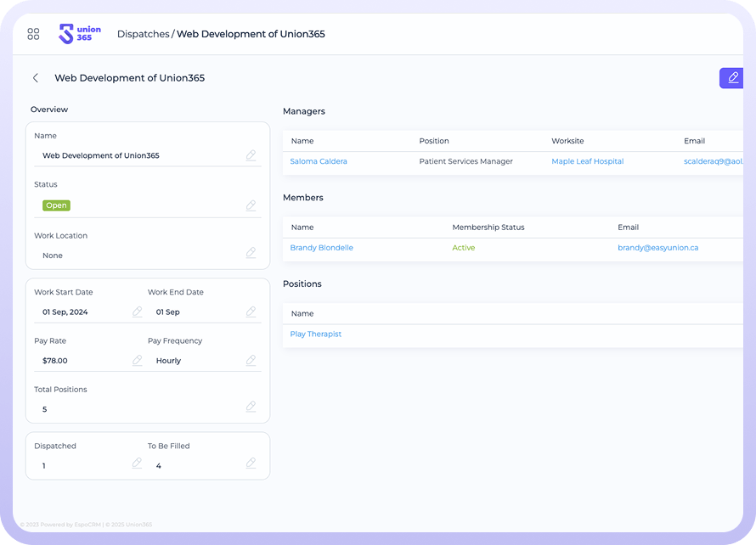Edit the Status field pencil icon

click(x=251, y=205)
